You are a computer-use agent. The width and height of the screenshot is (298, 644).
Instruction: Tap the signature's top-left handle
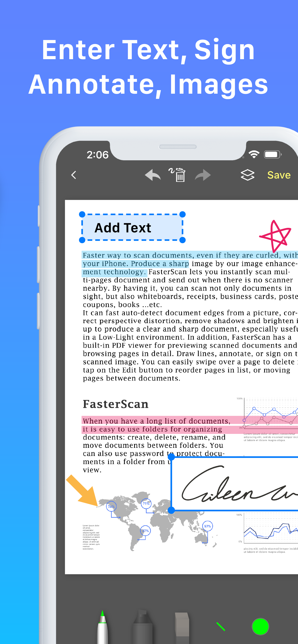click(x=171, y=457)
